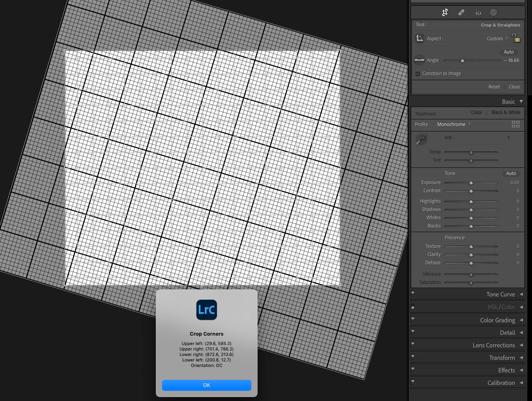Open the WB preset dropdown
Image resolution: width=532 pixels, height=401 pixels.
(509, 137)
